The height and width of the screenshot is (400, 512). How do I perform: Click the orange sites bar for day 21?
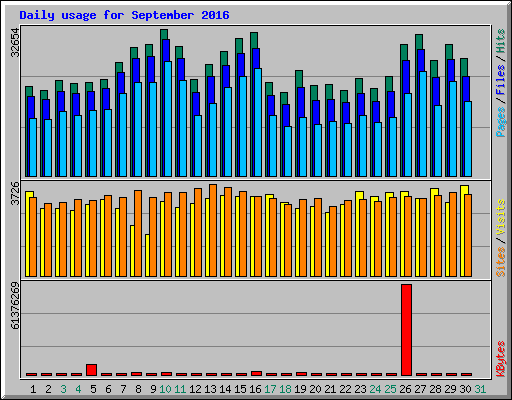click(x=333, y=242)
